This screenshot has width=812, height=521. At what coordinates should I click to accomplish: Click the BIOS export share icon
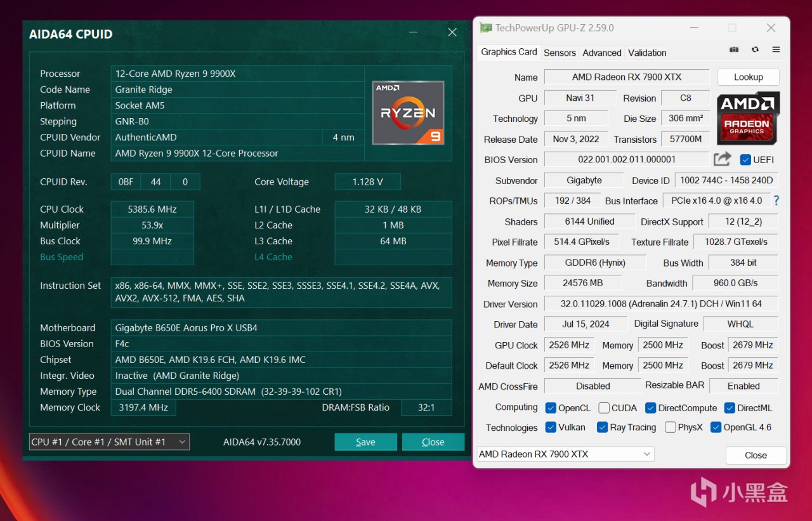pos(722,159)
